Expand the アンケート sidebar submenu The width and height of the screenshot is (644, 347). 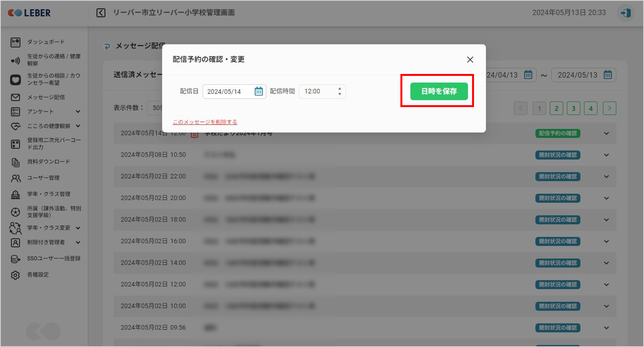point(78,112)
